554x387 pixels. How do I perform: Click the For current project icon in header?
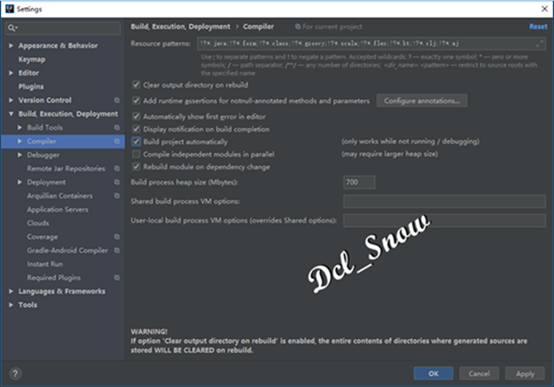[x=297, y=27]
